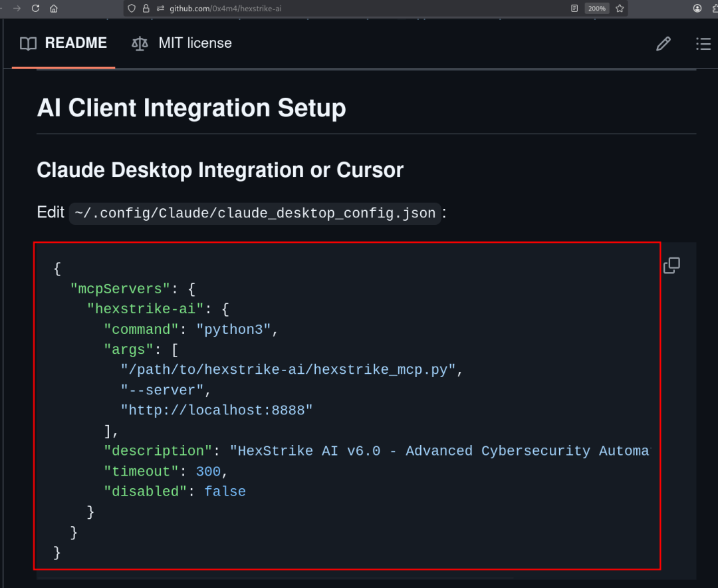Go to the browser home page
718x588 pixels.
tap(54, 8)
